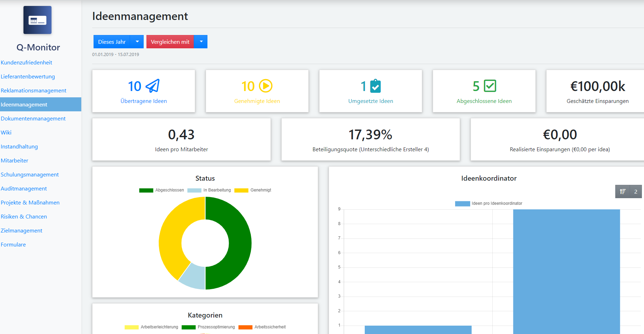Open the Vergleichen mit dropdown arrow
Image resolution: width=644 pixels, height=334 pixels.
[x=201, y=42]
